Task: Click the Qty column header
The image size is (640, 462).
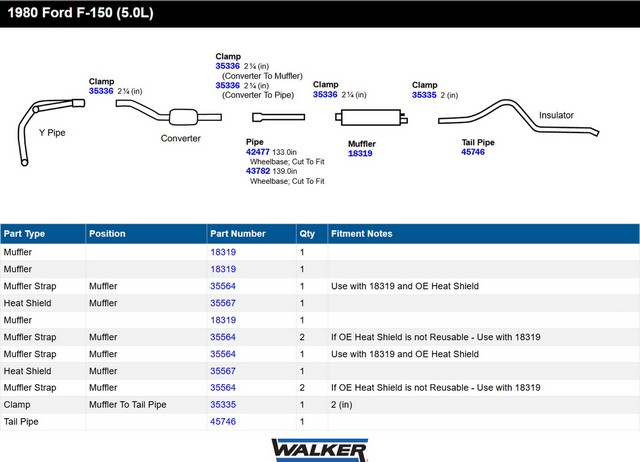Action: (307, 234)
